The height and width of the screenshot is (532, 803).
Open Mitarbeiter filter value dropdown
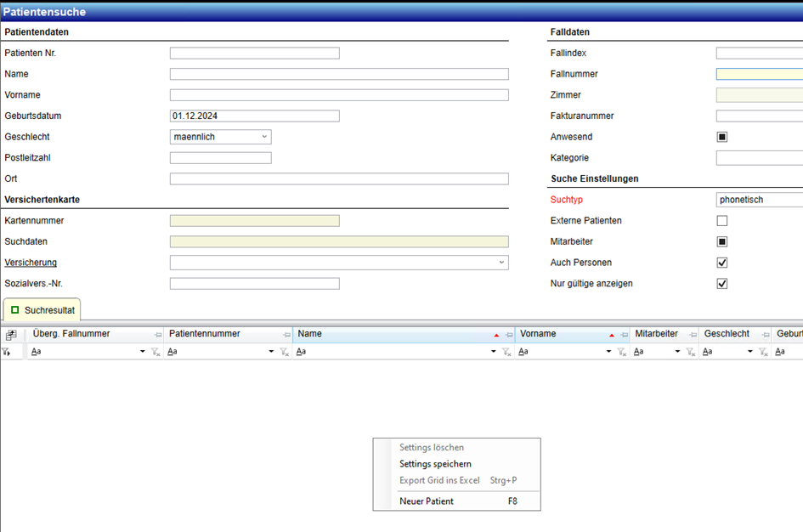(x=677, y=352)
